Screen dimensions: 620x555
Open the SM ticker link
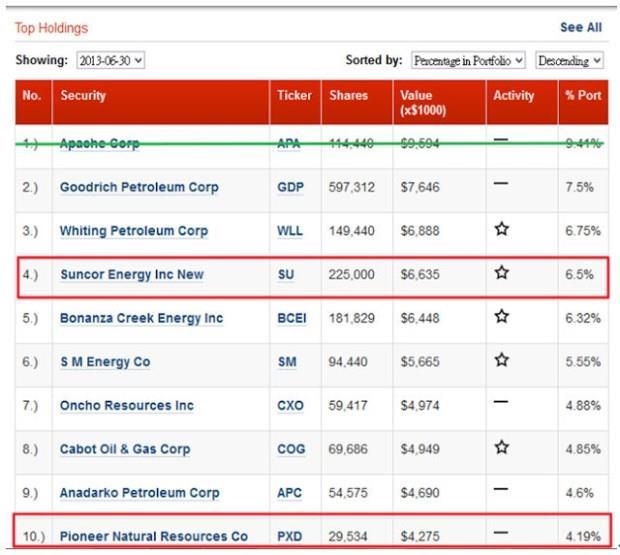[x=287, y=362]
